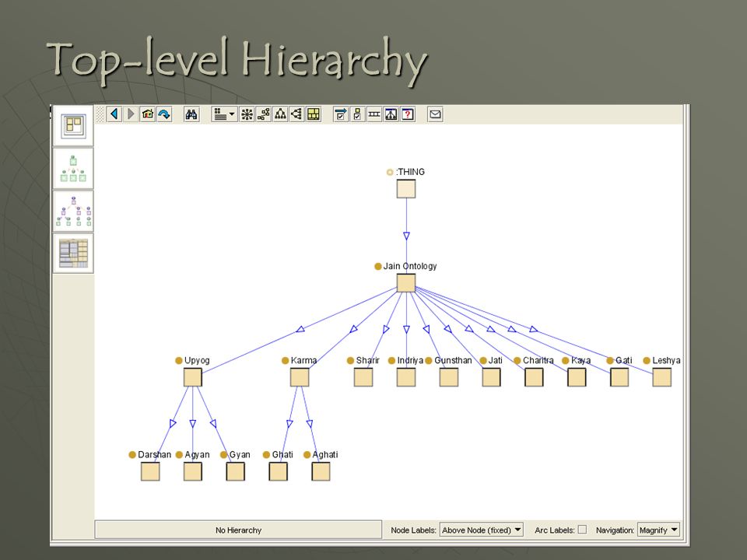Select the Gyan node box
The width and height of the screenshot is (747, 560).
[x=235, y=471]
